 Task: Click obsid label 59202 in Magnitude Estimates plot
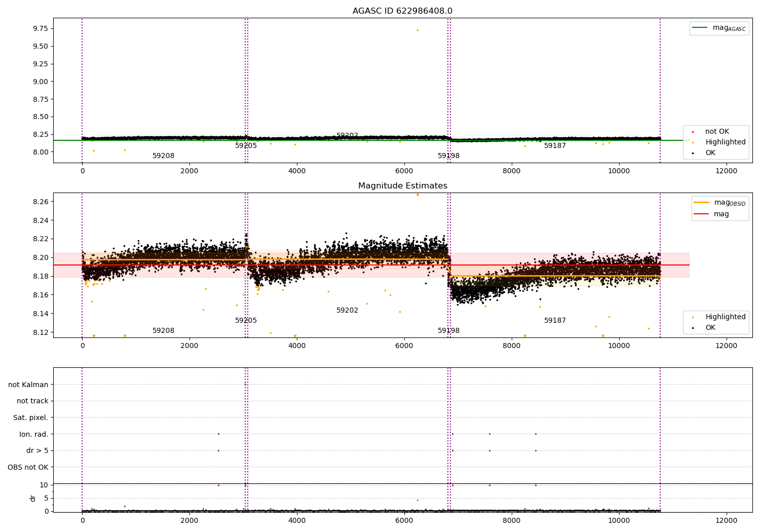point(347,311)
